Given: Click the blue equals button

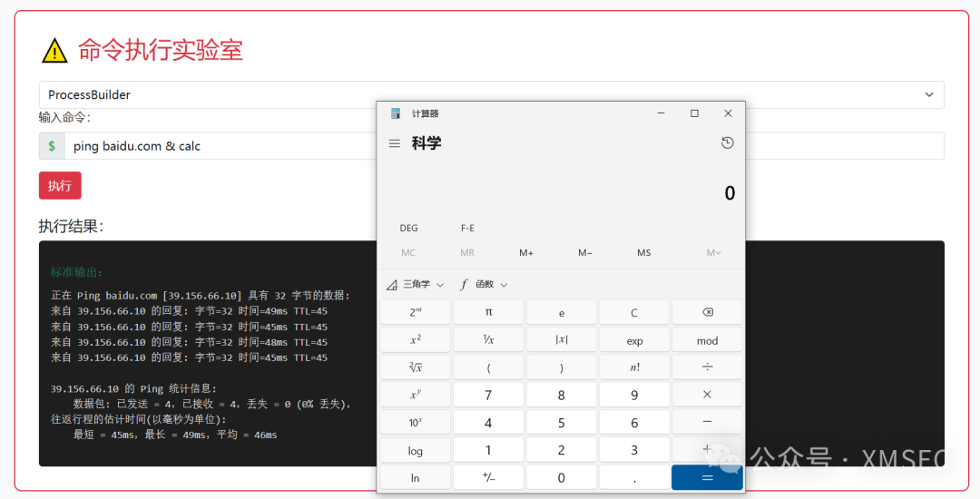Looking at the screenshot, I should pyautogui.click(x=708, y=478).
